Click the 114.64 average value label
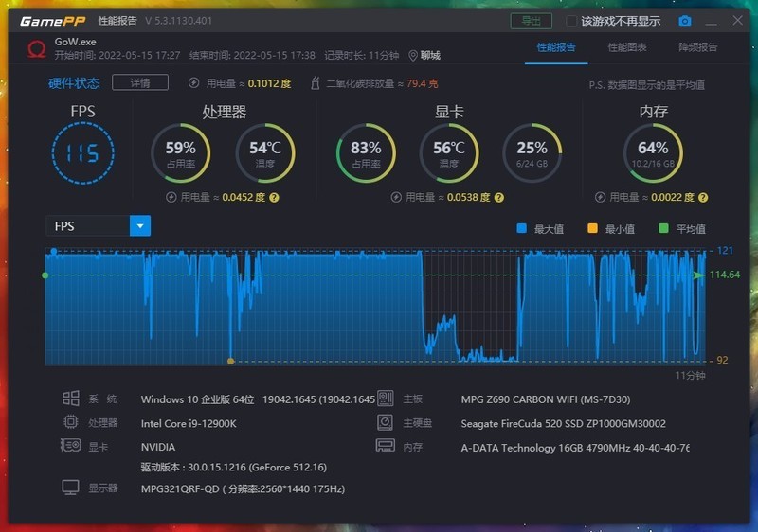 pos(725,275)
